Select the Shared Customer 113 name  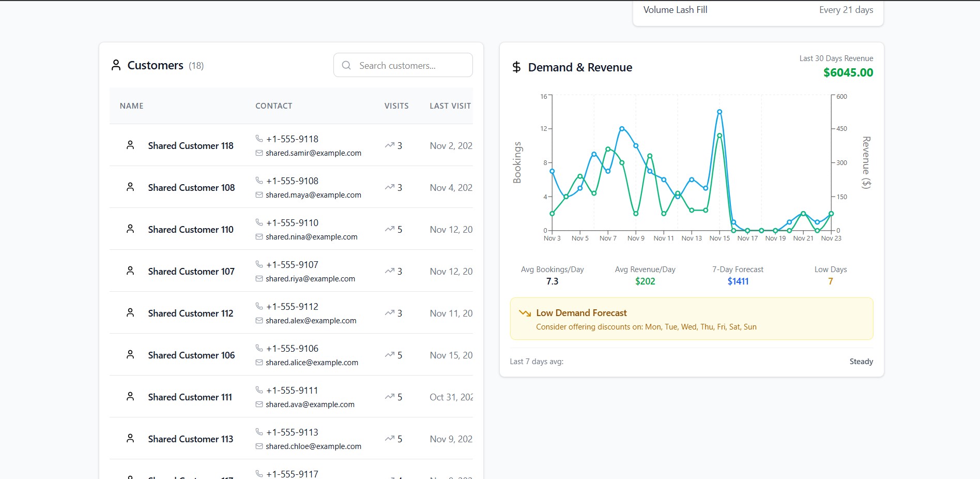191,439
